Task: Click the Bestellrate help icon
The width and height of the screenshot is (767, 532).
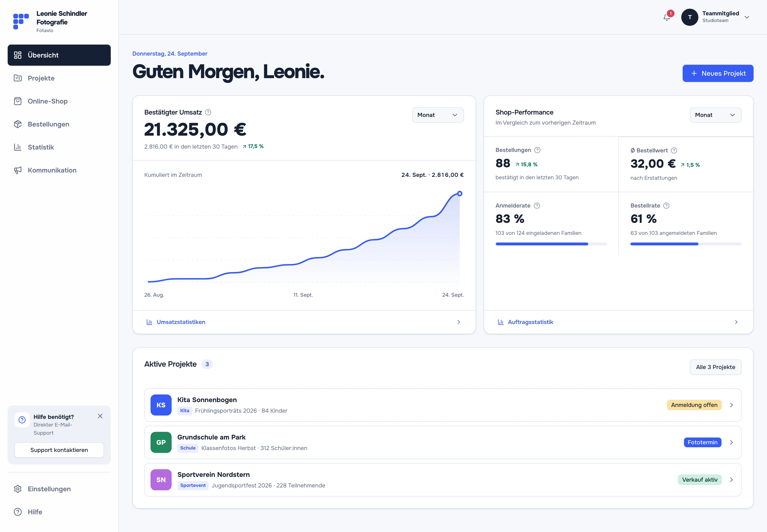Action: [x=666, y=206]
